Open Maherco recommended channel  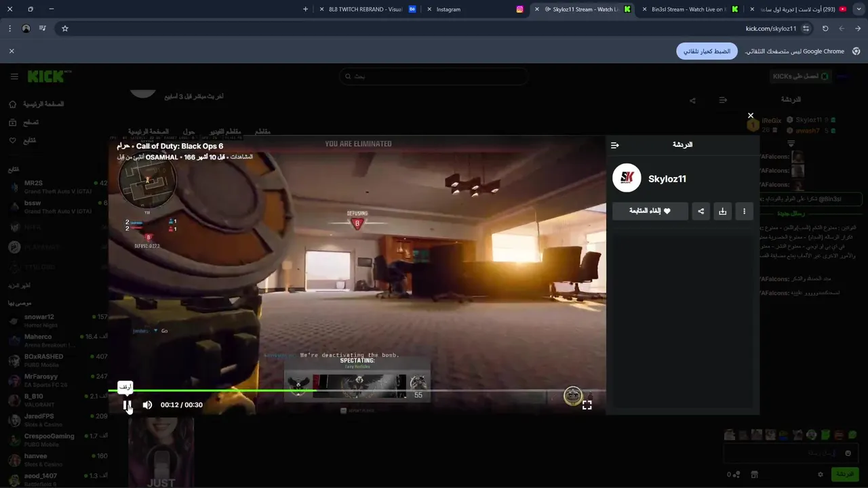pos(58,340)
